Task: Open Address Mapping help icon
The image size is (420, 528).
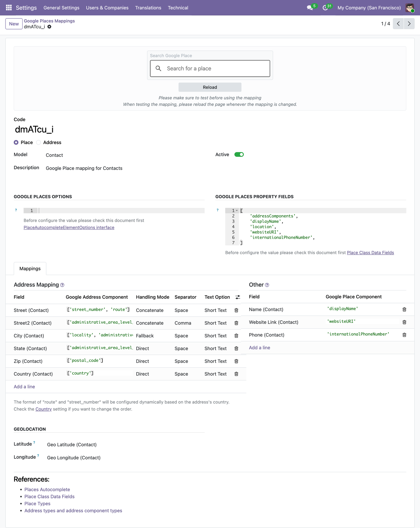Action: [62, 285]
